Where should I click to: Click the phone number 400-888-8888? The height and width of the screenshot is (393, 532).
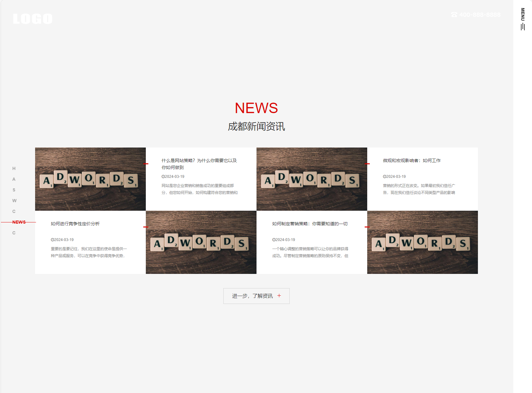(476, 15)
